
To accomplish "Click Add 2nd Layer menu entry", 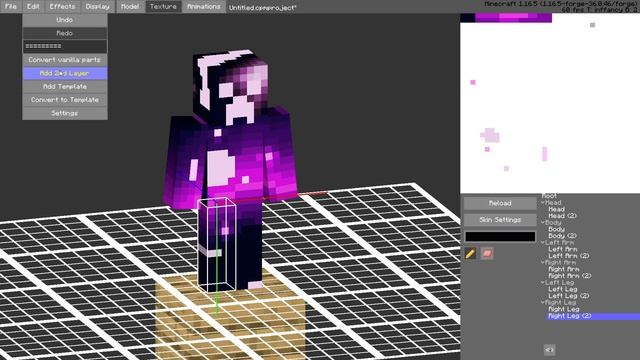I will [x=64, y=73].
